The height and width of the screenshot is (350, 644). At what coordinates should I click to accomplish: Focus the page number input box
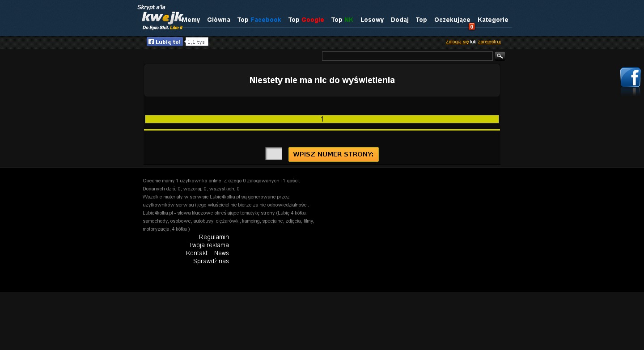[x=274, y=154]
